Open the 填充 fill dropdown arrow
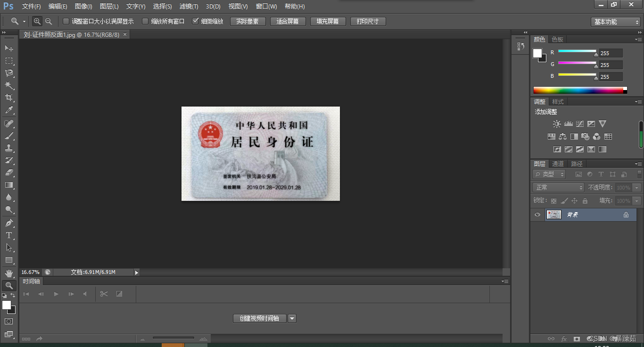Screen dimensions: 644x347 point(637,201)
